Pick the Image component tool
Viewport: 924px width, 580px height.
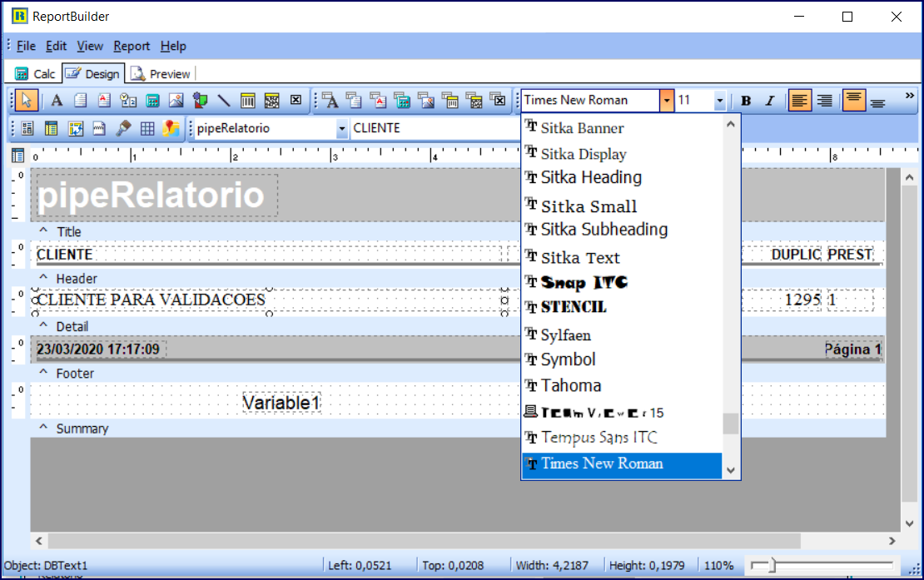tap(176, 100)
